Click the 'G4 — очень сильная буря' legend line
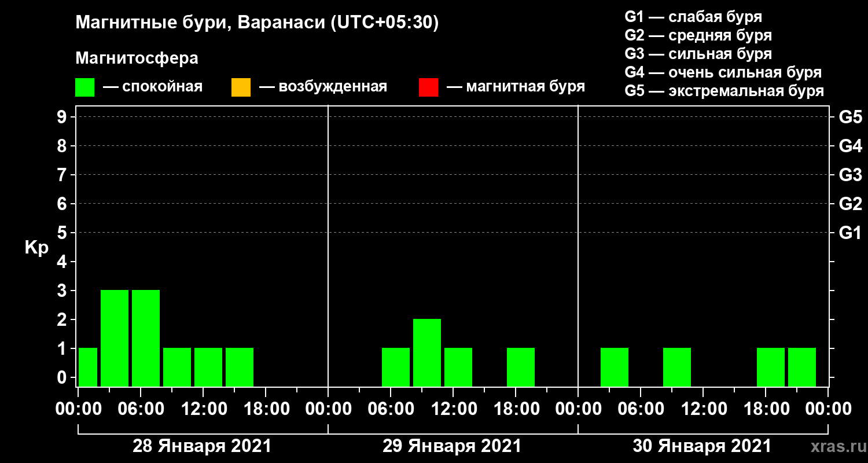This screenshot has height=463, width=868. click(x=723, y=72)
